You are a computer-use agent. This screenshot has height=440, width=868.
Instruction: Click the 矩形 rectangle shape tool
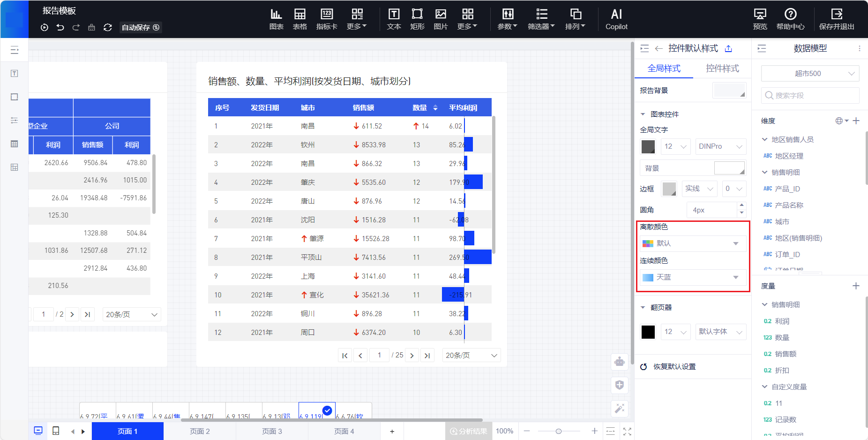(x=417, y=19)
